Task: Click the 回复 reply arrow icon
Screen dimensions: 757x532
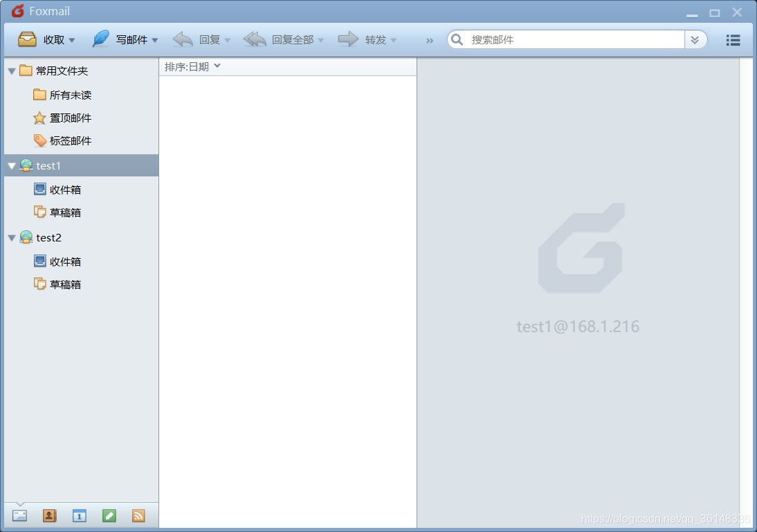Action: point(183,39)
